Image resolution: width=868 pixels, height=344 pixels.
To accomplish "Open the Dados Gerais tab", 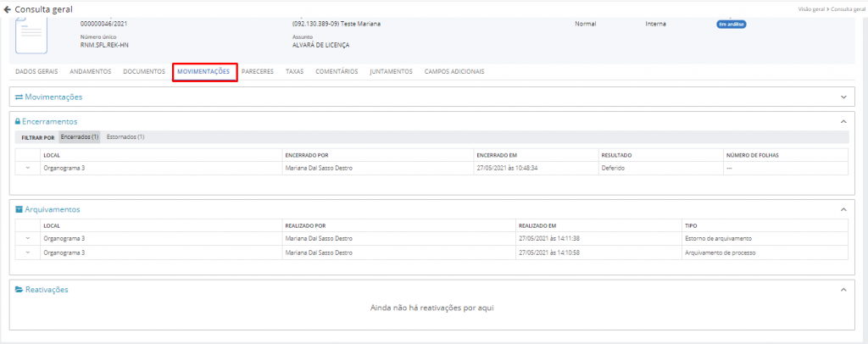I will (36, 72).
